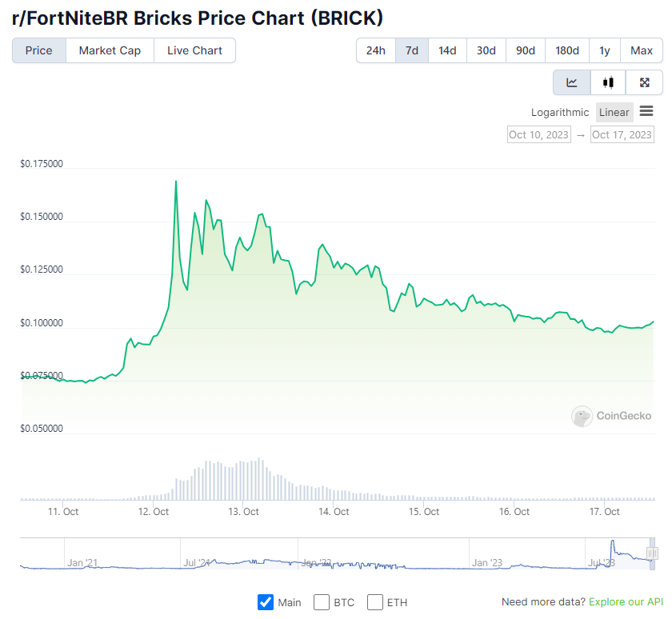Enable the BTC comparison checkbox
672x619 pixels.
321,604
